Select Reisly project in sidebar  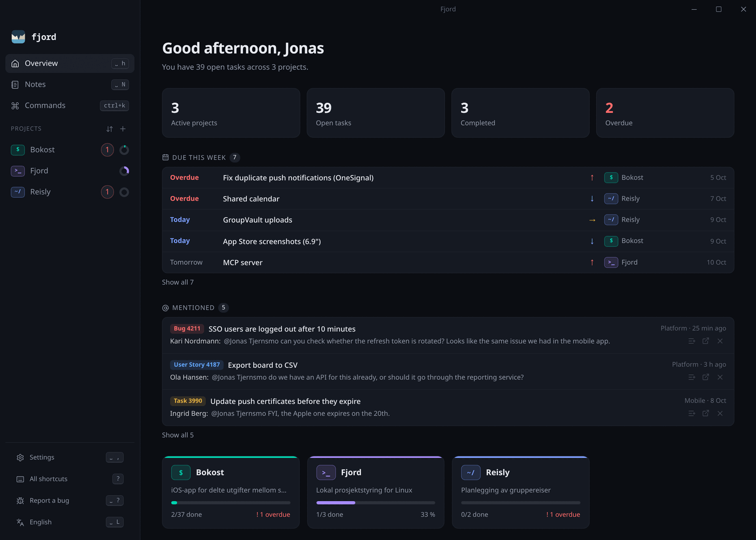pyautogui.click(x=70, y=192)
